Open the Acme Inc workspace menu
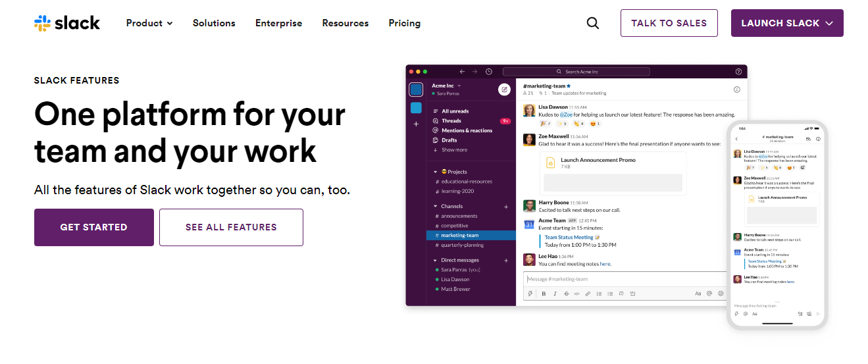The image size is (868, 364). pyautogui.click(x=446, y=86)
